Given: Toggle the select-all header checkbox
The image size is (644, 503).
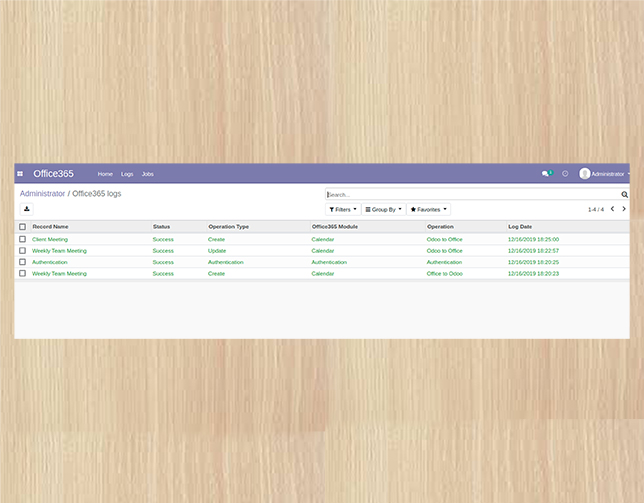Looking at the screenshot, I should click(x=23, y=227).
